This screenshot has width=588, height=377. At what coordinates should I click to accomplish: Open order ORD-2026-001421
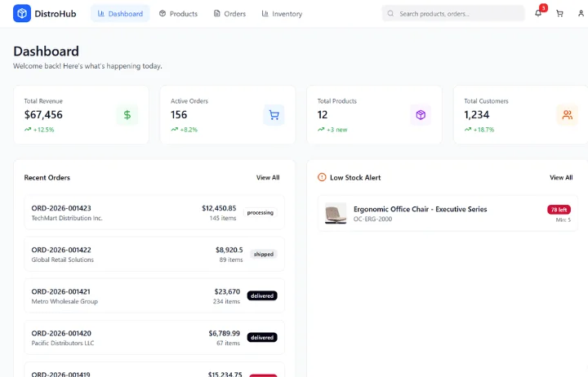point(154,295)
